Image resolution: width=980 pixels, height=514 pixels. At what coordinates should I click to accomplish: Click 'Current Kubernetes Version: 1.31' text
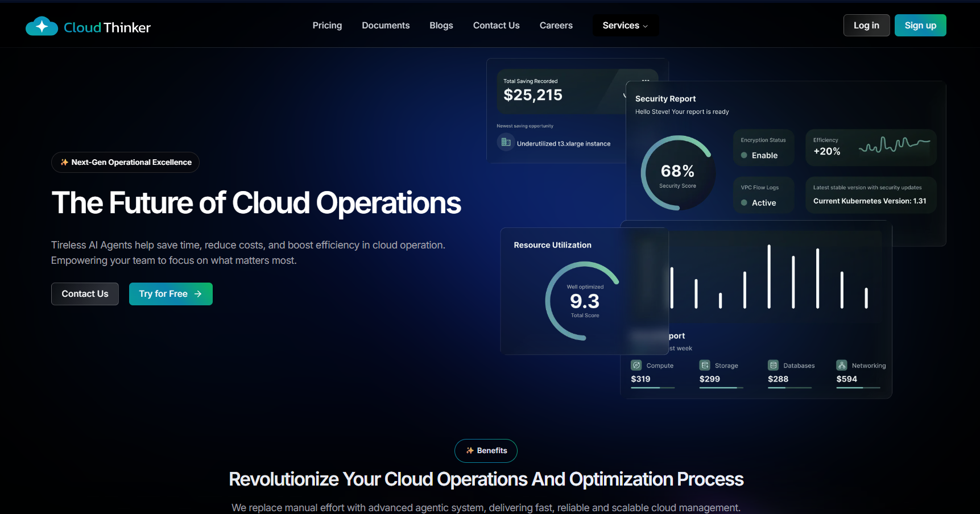870,201
